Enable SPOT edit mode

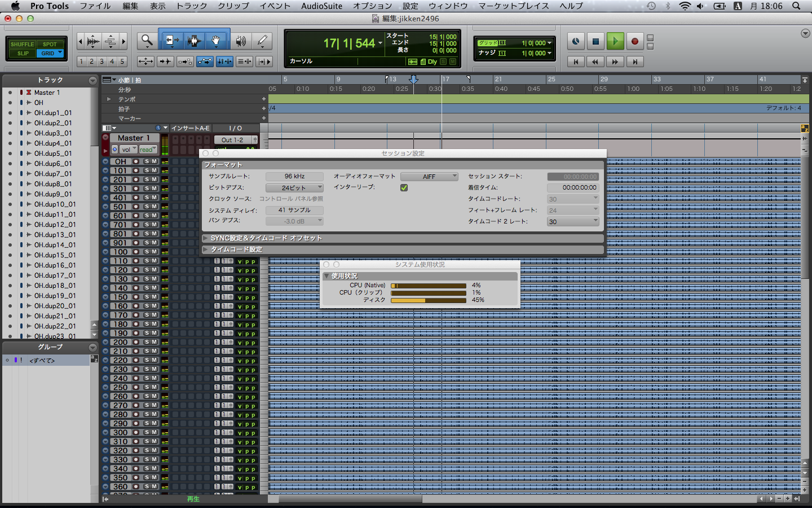[50, 44]
